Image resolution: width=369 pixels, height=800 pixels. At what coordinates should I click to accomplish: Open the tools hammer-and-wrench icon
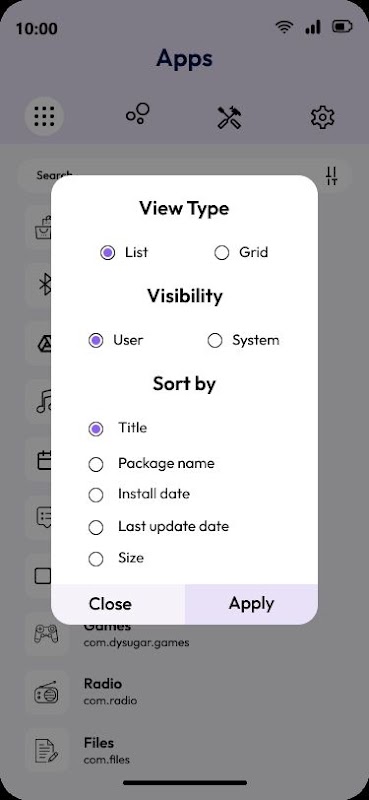click(229, 117)
